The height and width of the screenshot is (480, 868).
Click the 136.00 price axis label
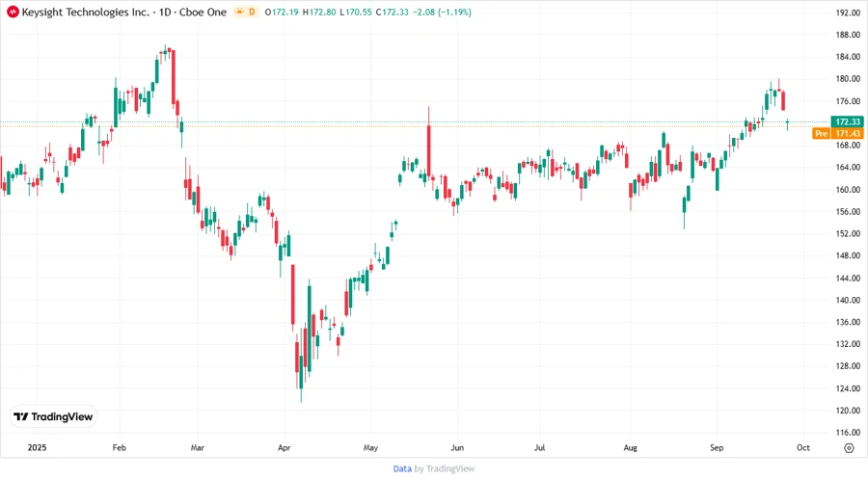[848, 322]
